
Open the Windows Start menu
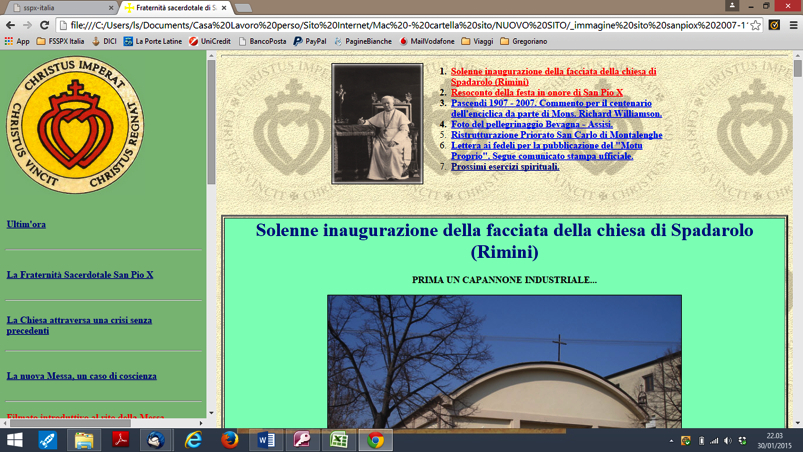(x=14, y=440)
